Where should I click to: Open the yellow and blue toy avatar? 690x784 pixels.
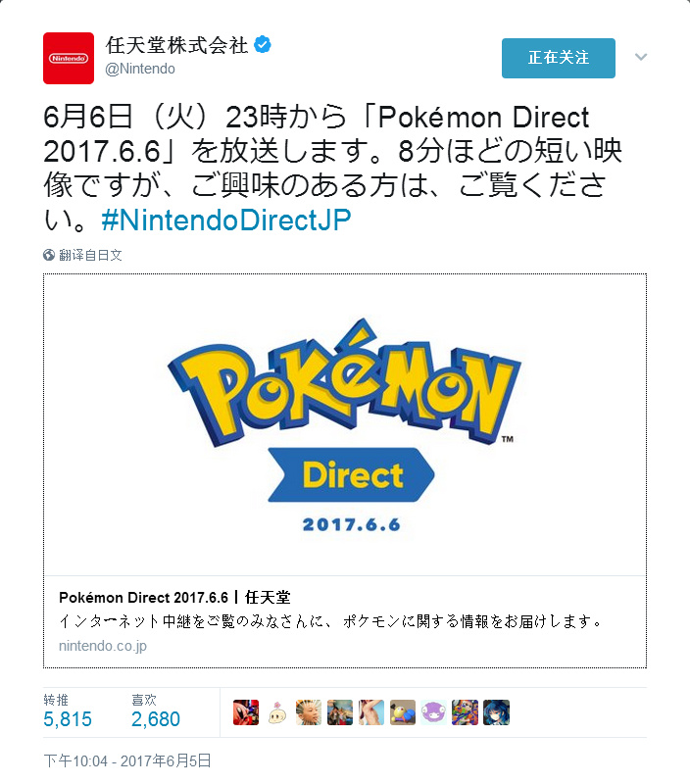pos(403,712)
